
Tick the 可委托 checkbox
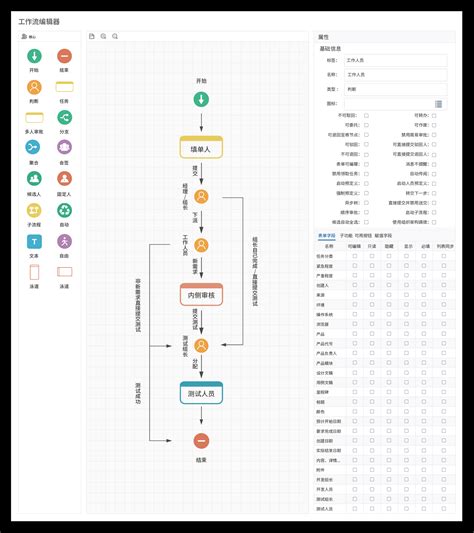click(366, 125)
